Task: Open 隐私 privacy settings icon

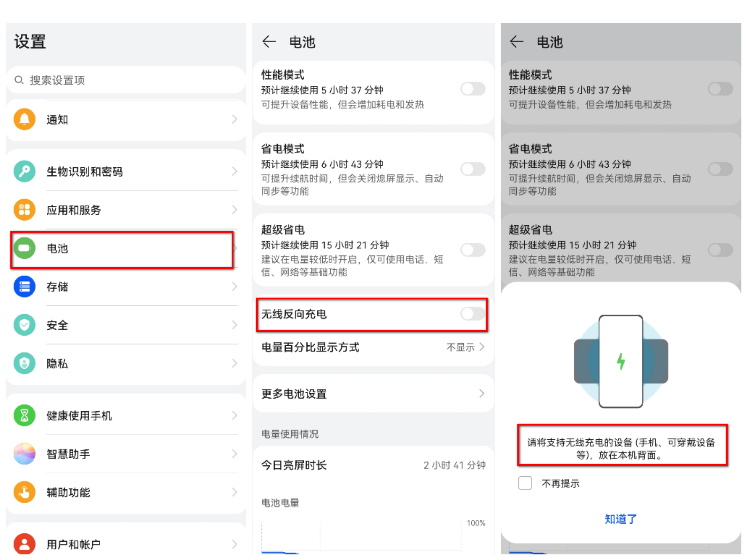Action: [24, 363]
